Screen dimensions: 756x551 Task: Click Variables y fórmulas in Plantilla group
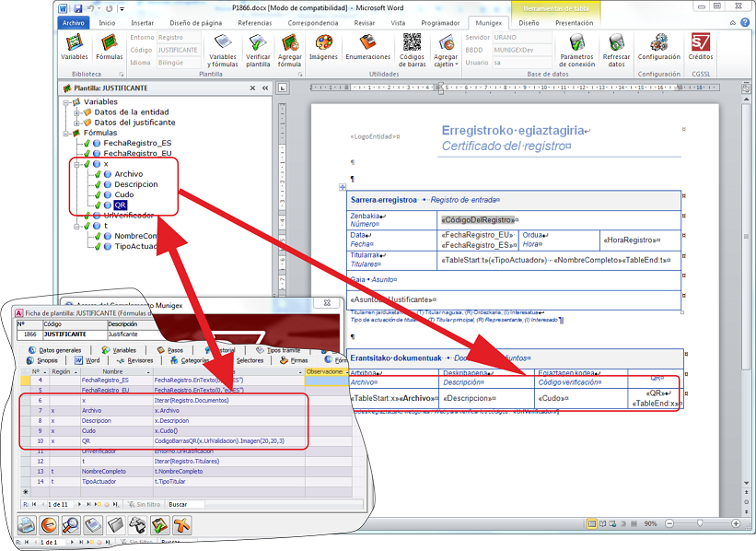223,50
